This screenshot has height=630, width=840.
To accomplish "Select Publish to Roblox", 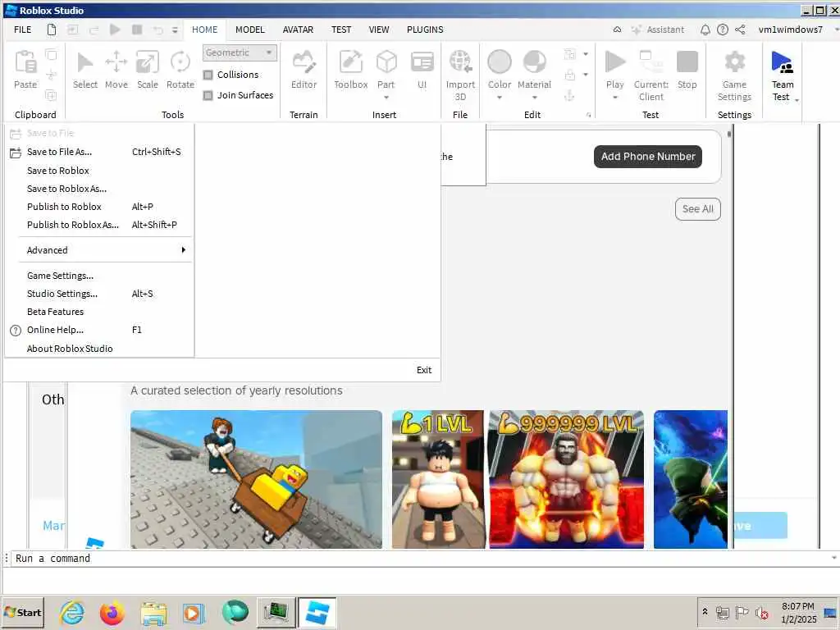I will click(x=99, y=207).
